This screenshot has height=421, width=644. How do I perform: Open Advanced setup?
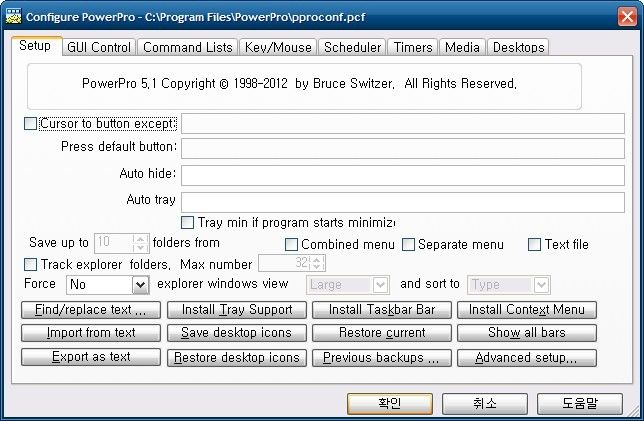click(x=527, y=358)
